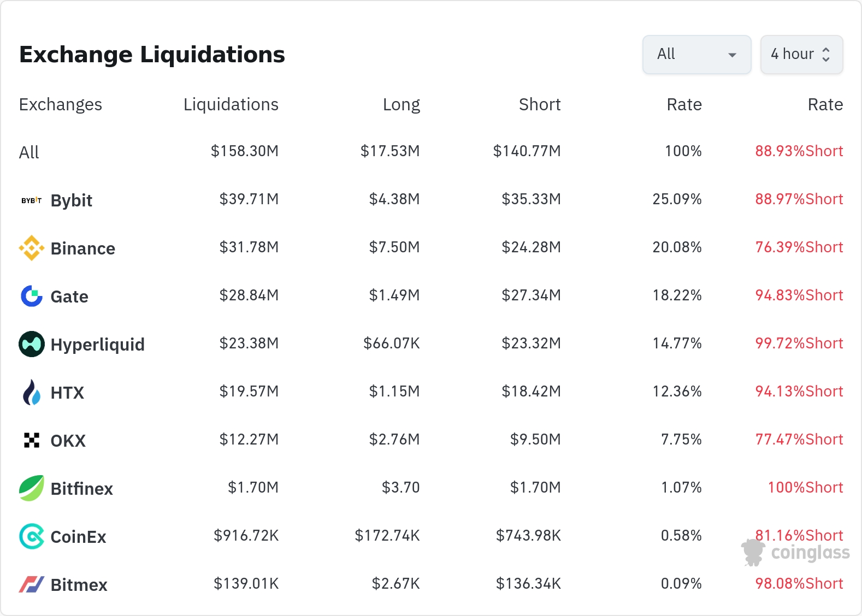Open the Binance exchange link
Viewport: 862px width, 616px height.
coord(82,248)
